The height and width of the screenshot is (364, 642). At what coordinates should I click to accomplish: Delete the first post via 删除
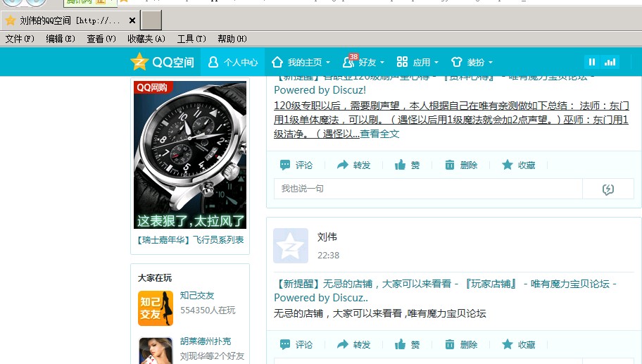tap(450, 165)
